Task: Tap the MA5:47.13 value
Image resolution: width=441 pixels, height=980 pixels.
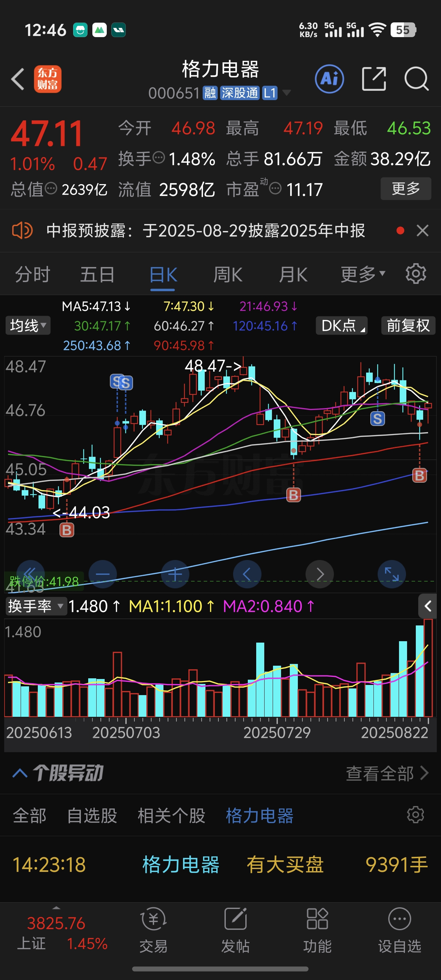Action: tap(96, 306)
